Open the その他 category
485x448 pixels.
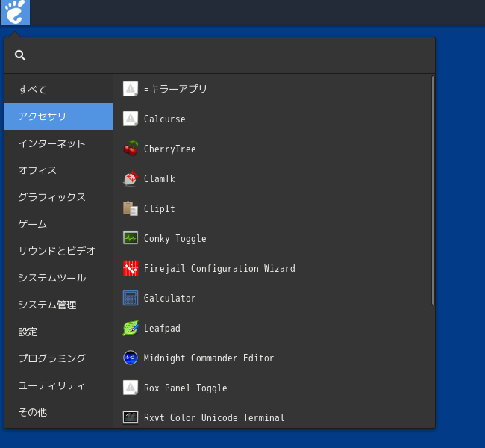point(58,412)
